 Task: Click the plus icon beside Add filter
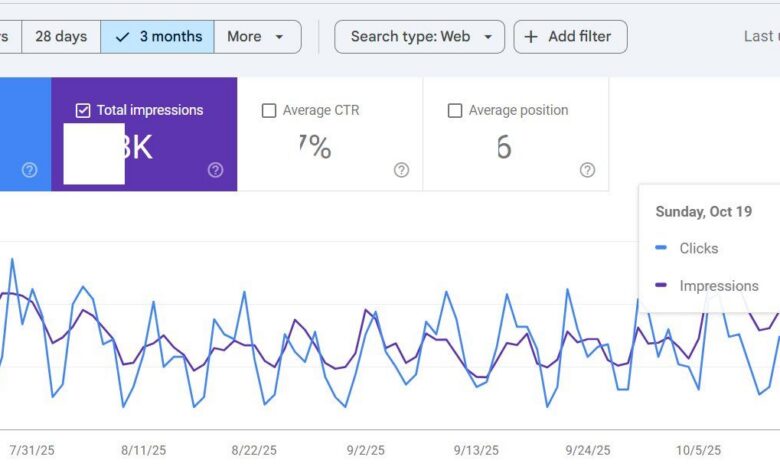pyautogui.click(x=532, y=36)
